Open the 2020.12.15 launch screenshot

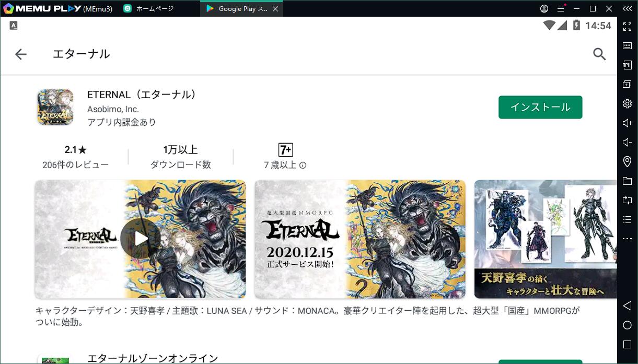[359, 239]
